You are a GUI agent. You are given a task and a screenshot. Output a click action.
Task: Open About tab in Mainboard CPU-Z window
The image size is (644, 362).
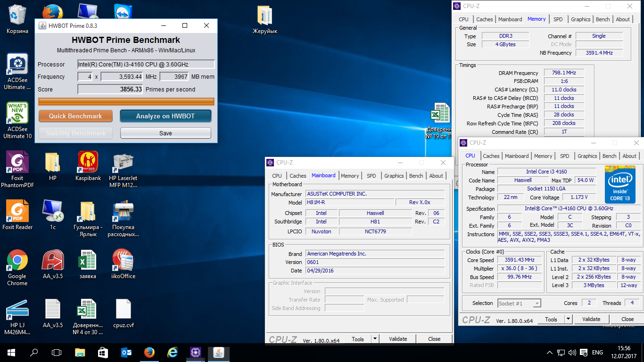436,176
